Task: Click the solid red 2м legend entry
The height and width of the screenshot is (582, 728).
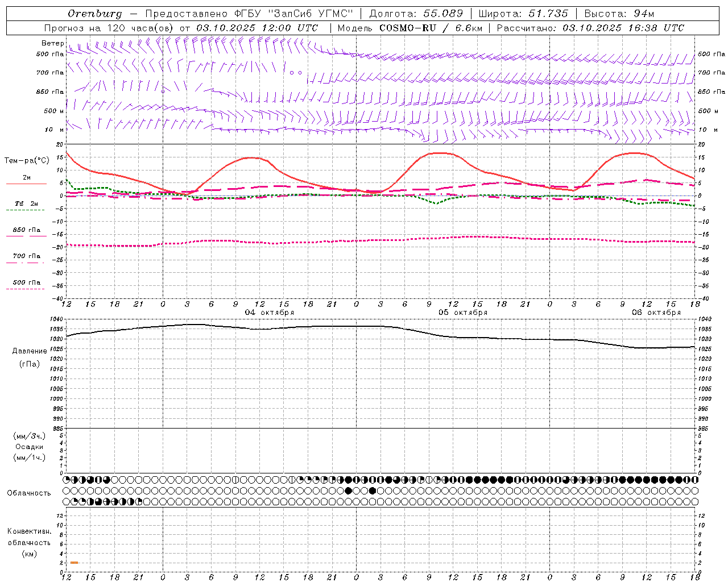Action: [x=26, y=180]
